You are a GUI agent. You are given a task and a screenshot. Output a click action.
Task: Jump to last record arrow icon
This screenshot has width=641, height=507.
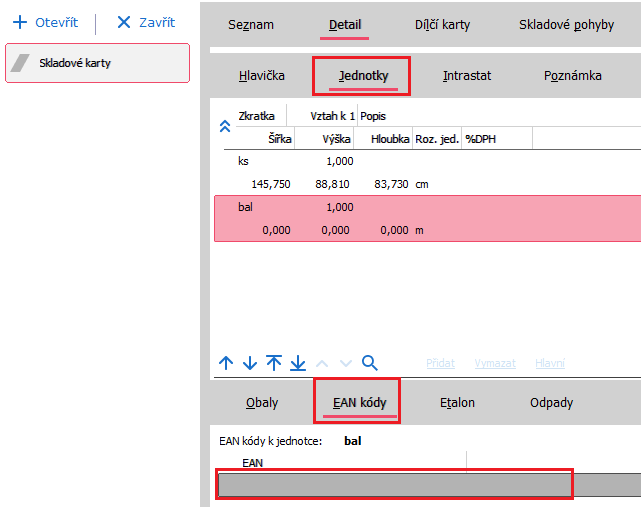point(298,363)
